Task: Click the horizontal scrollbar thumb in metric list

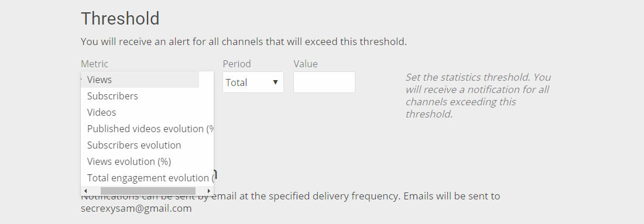Action: tap(148, 191)
